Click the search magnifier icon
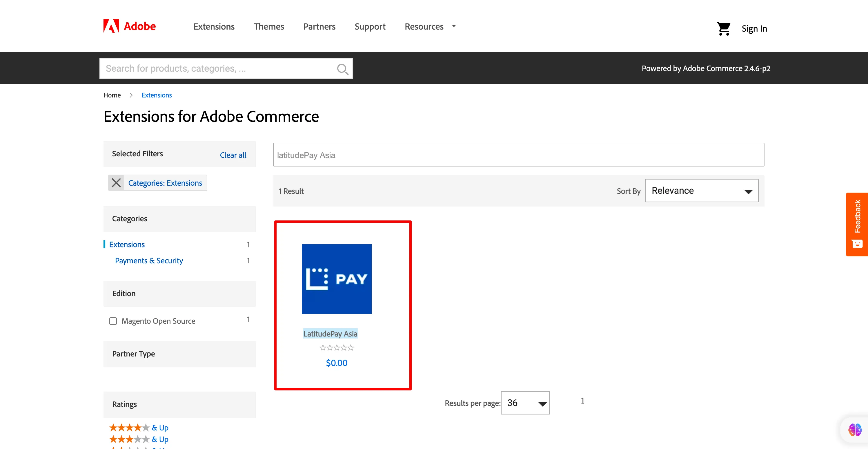The image size is (868, 449). [x=342, y=69]
